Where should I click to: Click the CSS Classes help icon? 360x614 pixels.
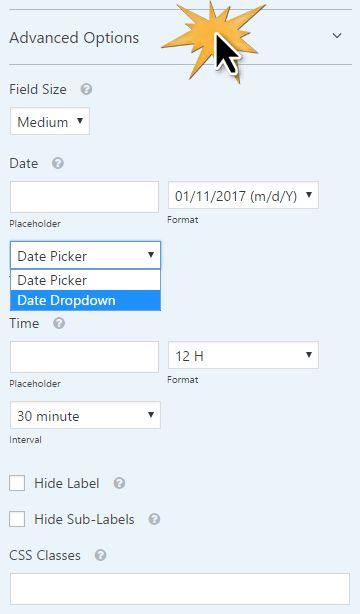[x=100, y=555]
